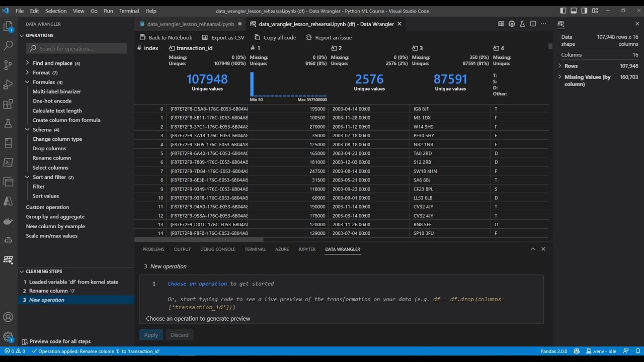Image resolution: width=644 pixels, height=362 pixels.
Task: Open Data Wrangler settings gear in toolbar
Action: [512, 24]
